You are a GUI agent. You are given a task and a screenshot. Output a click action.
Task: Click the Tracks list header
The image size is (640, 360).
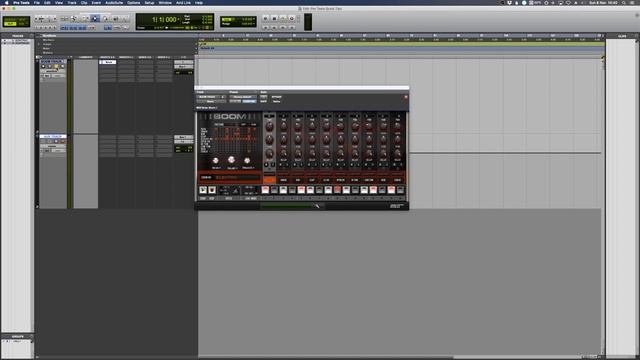point(18,36)
